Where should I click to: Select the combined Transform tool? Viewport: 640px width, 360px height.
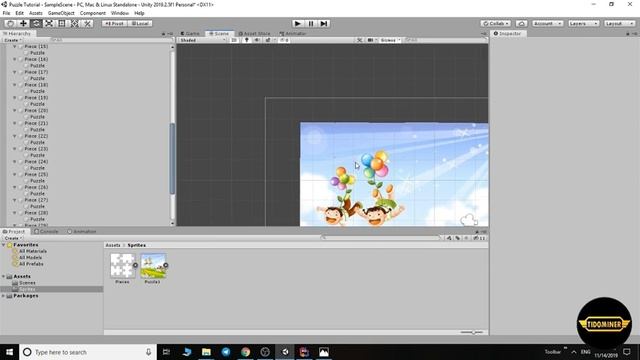(75, 23)
